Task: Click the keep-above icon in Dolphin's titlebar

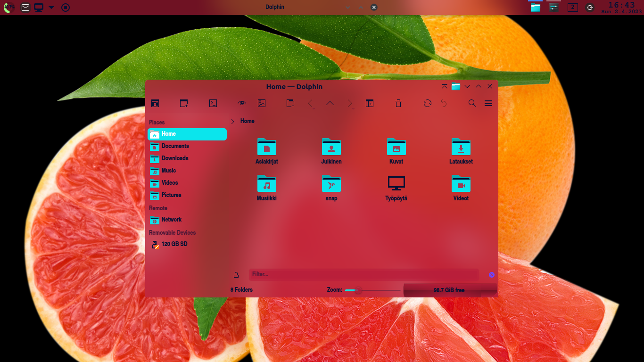Action: (x=445, y=87)
